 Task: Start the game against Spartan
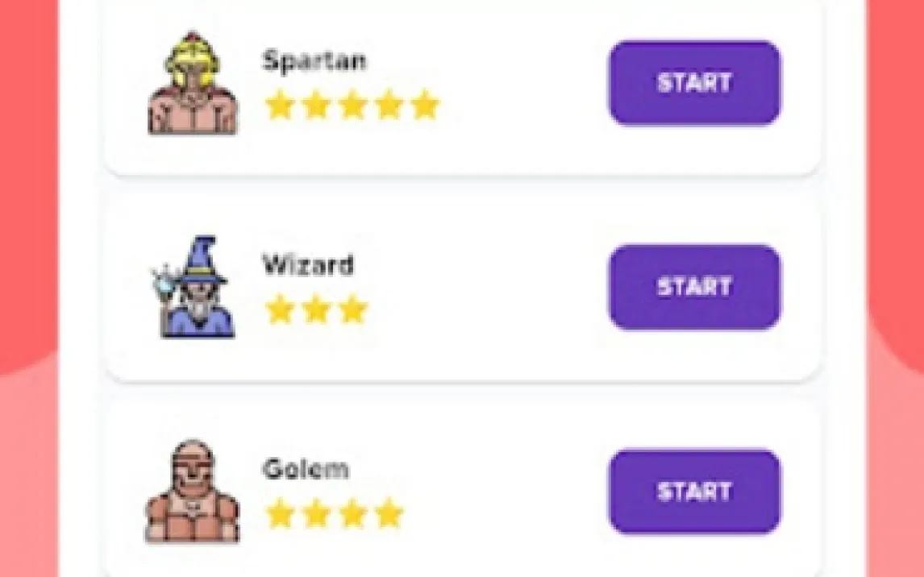694,83
